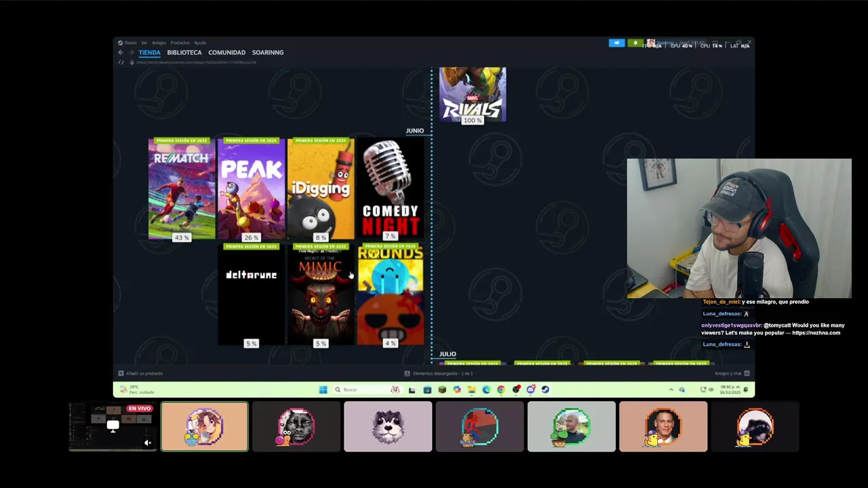This screenshot has height=488, width=868.
Task: Show hidden system tray icons
Action: tap(671, 390)
